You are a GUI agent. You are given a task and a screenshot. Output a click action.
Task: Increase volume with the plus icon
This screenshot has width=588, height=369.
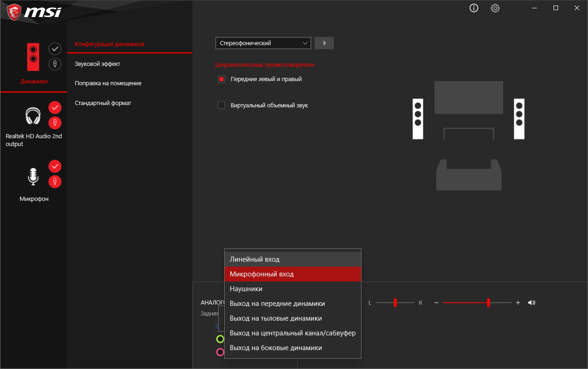[x=518, y=303]
